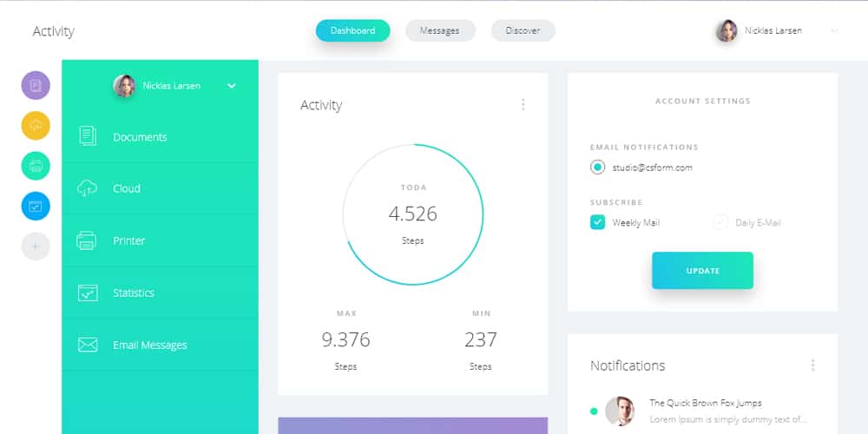Click the purple document circle icon
The image size is (868, 434).
point(36,85)
